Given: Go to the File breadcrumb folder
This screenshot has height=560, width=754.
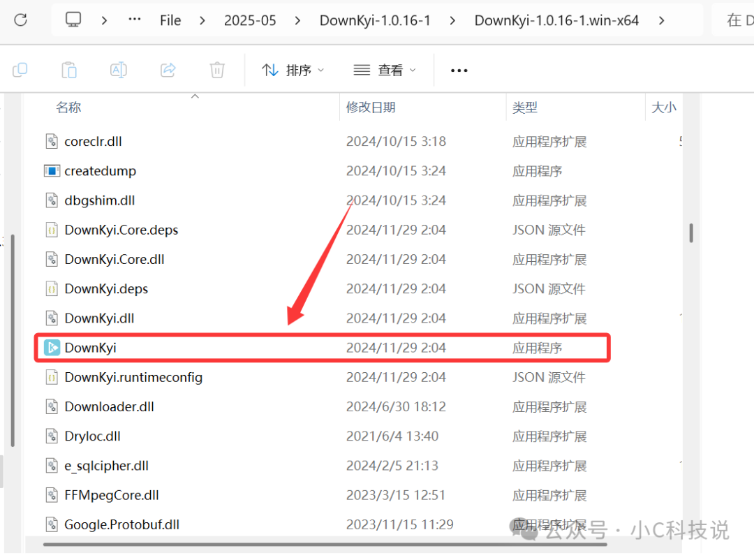Looking at the screenshot, I should [170, 20].
